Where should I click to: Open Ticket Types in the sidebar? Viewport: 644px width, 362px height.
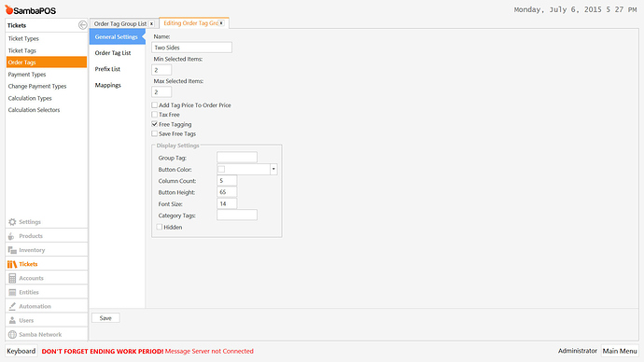coord(23,38)
